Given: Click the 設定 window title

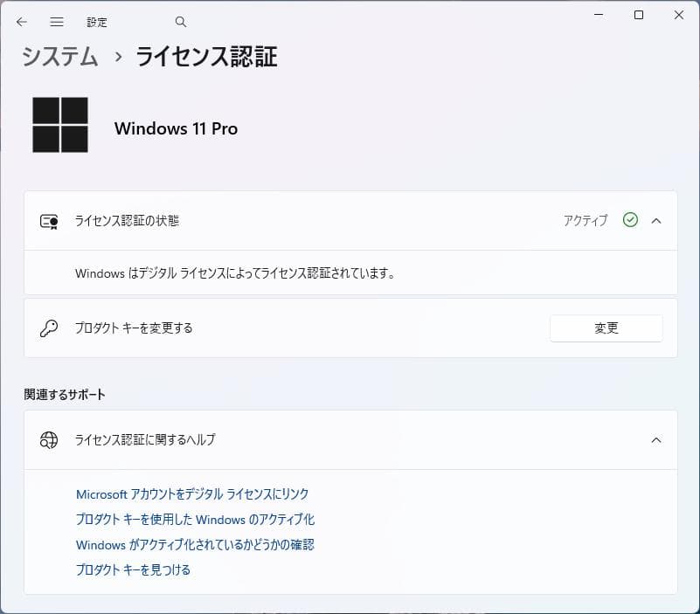Looking at the screenshot, I should [97, 23].
